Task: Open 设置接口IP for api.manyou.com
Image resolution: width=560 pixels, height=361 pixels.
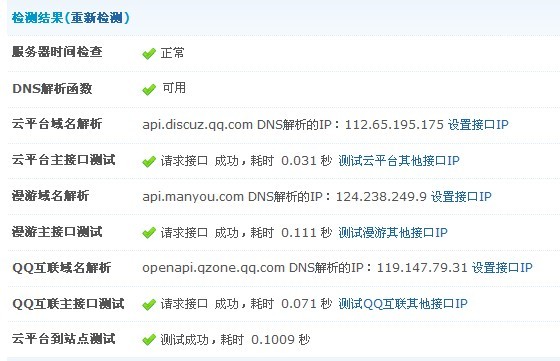Action: tap(461, 196)
